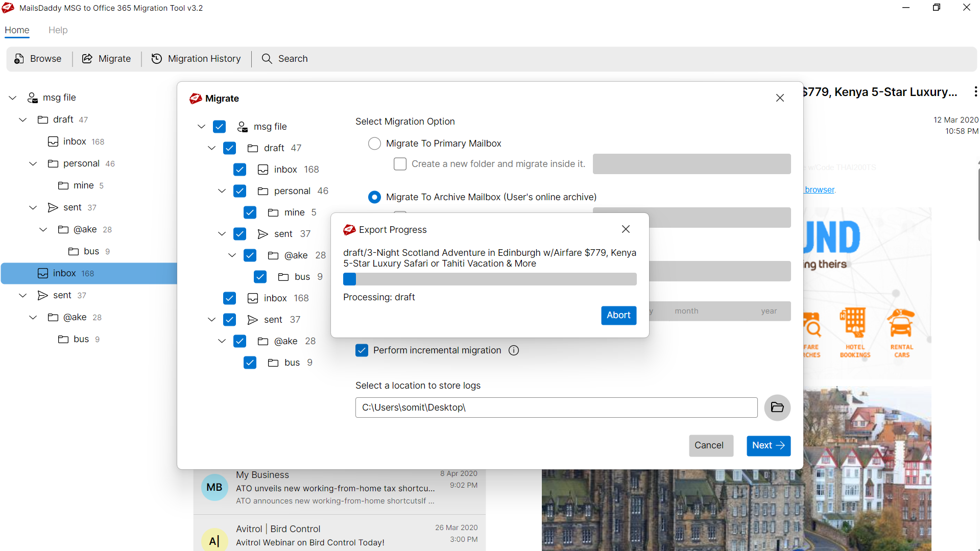
Task: Click the personal folder icon in left tree
Action: tap(53, 163)
